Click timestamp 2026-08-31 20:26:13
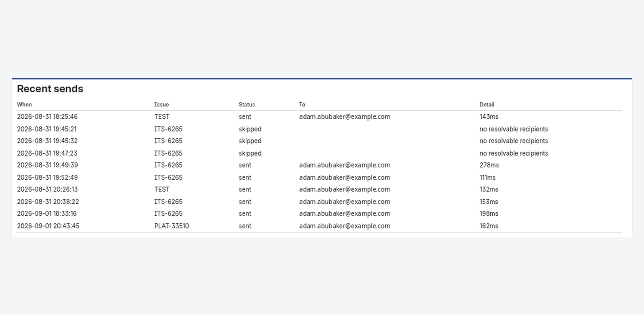644x315 pixels. pos(47,189)
